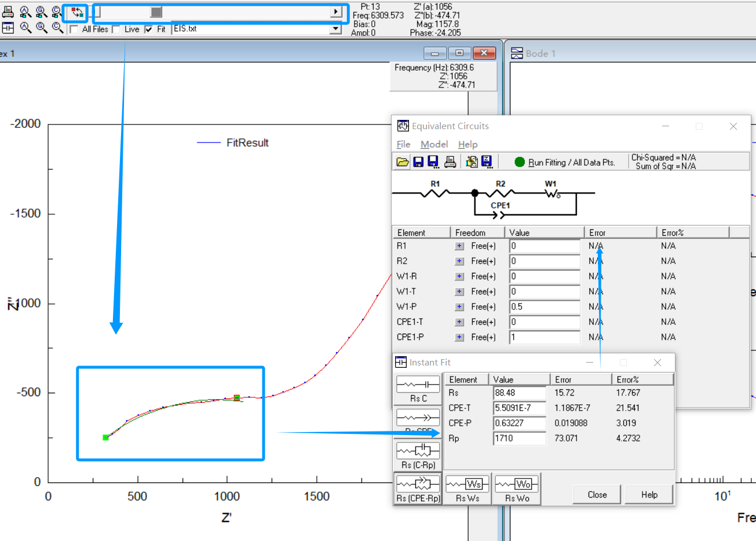Click the plain magnifier A zoom icon
This screenshot has width=756, height=541.
click(x=25, y=27)
